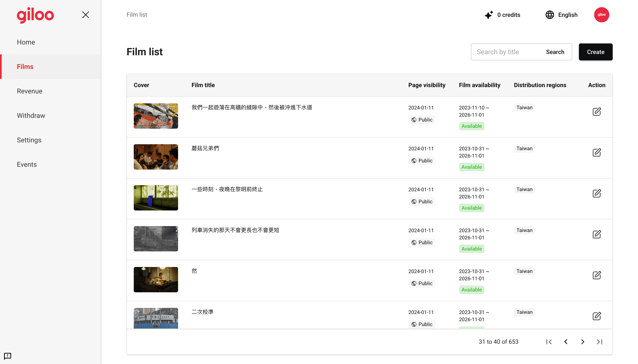Click the sparkle credits icon
The image size is (638, 364).
pos(488,15)
